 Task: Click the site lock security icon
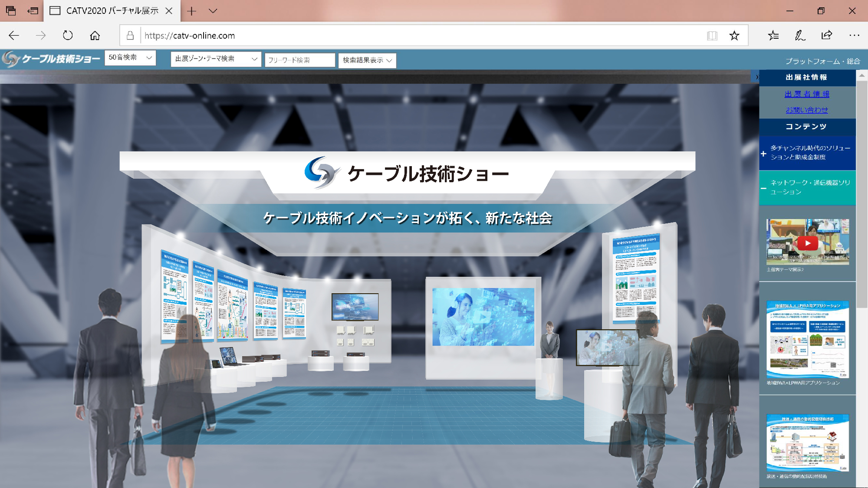[x=130, y=36]
